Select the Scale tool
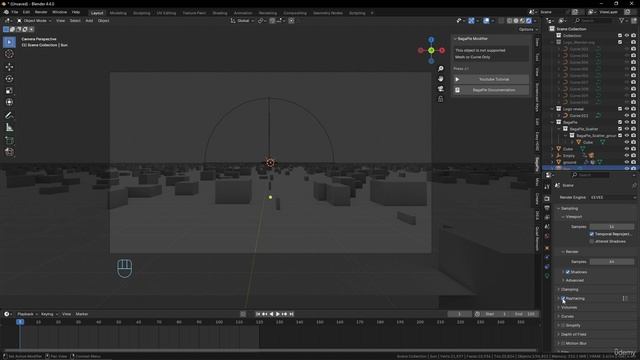 point(9,90)
